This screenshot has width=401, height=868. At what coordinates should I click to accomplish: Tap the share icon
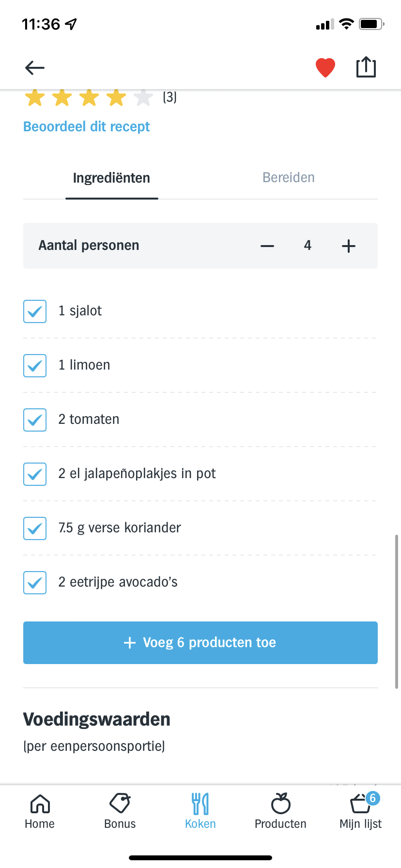(366, 67)
